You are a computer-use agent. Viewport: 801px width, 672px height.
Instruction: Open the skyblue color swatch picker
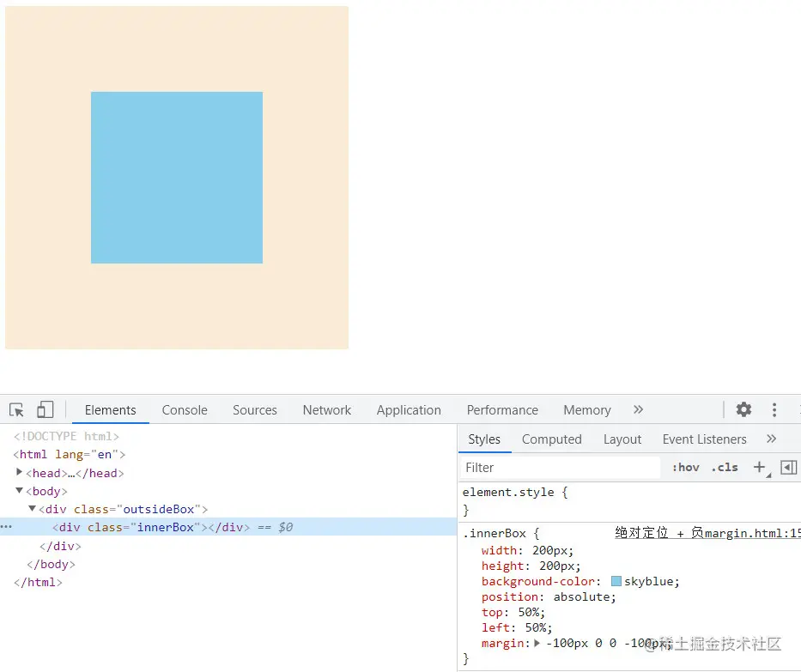pos(616,581)
